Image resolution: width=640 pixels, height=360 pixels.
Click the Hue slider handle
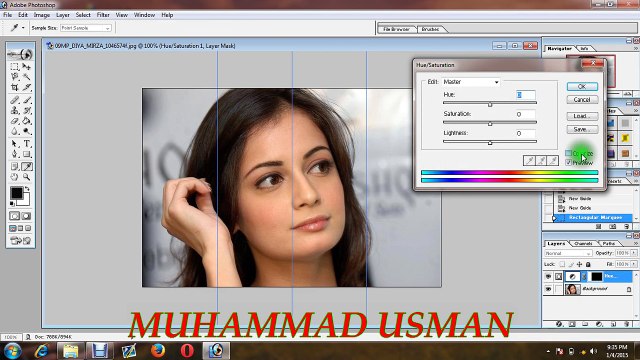tap(490, 104)
